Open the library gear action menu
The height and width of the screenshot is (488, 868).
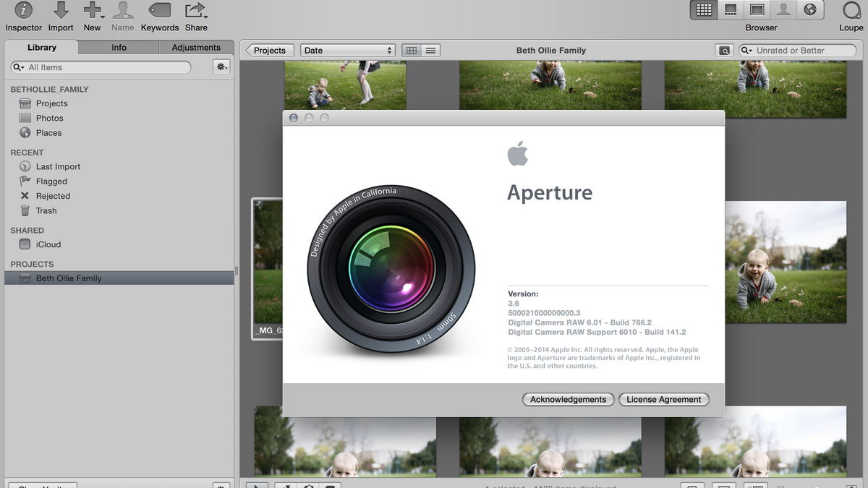coord(221,67)
